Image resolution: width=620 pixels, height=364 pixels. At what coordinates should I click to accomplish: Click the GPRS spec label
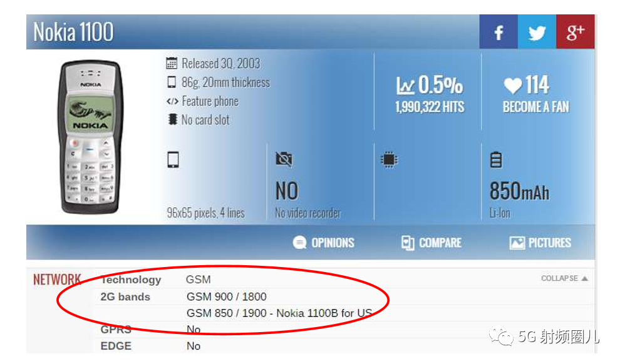coord(116,330)
